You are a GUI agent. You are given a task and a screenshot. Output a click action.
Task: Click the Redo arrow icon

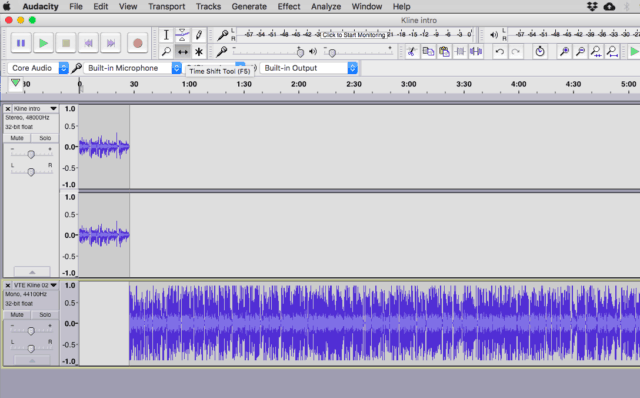pyautogui.click(x=516, y=52)
